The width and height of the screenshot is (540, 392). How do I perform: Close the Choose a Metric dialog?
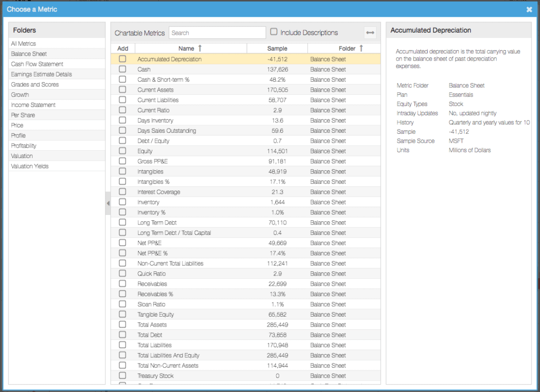529,9
